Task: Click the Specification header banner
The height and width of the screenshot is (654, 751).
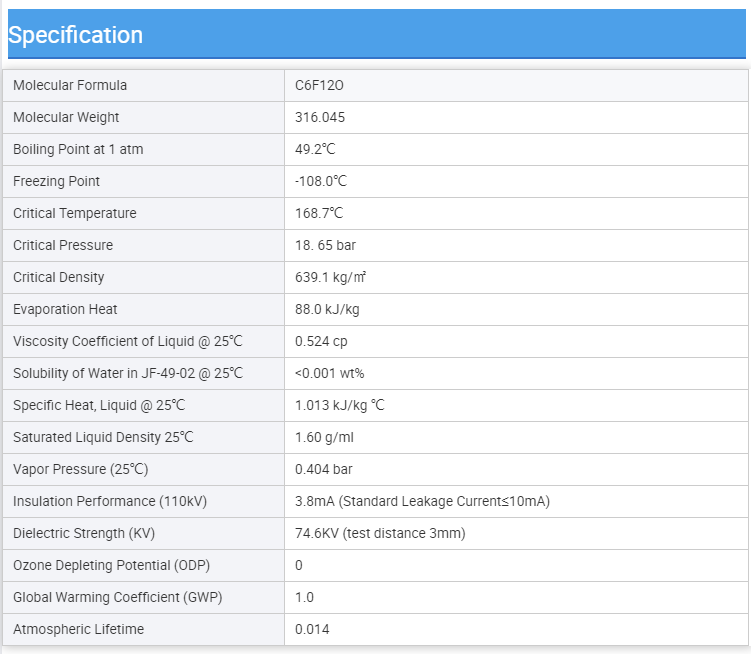Action: (x=376, y=34)
